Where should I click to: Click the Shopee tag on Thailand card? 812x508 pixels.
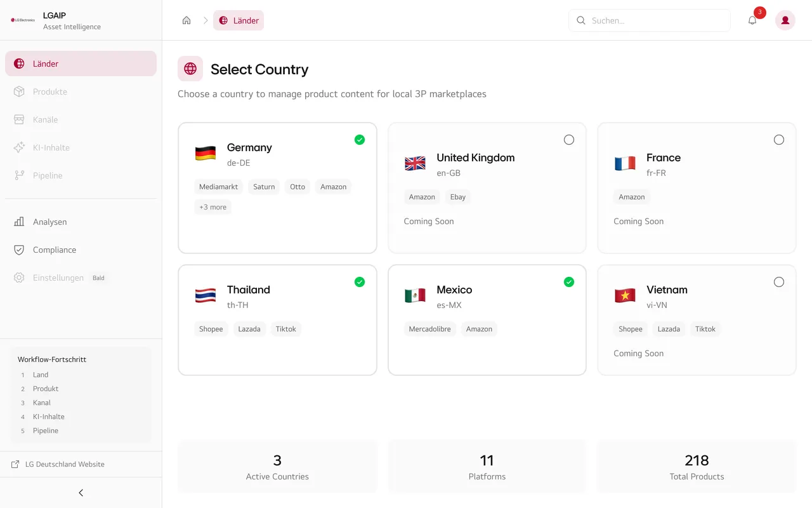[211, 329]
